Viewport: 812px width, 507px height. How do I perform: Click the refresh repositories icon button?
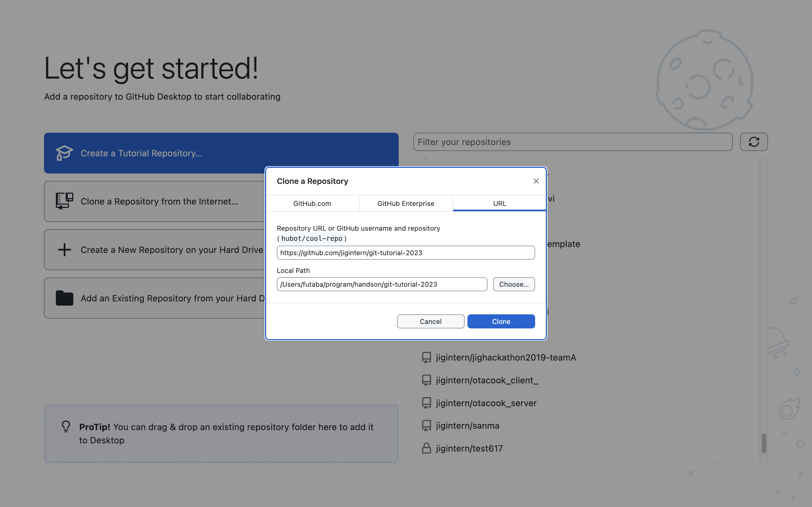click(754, 142)
